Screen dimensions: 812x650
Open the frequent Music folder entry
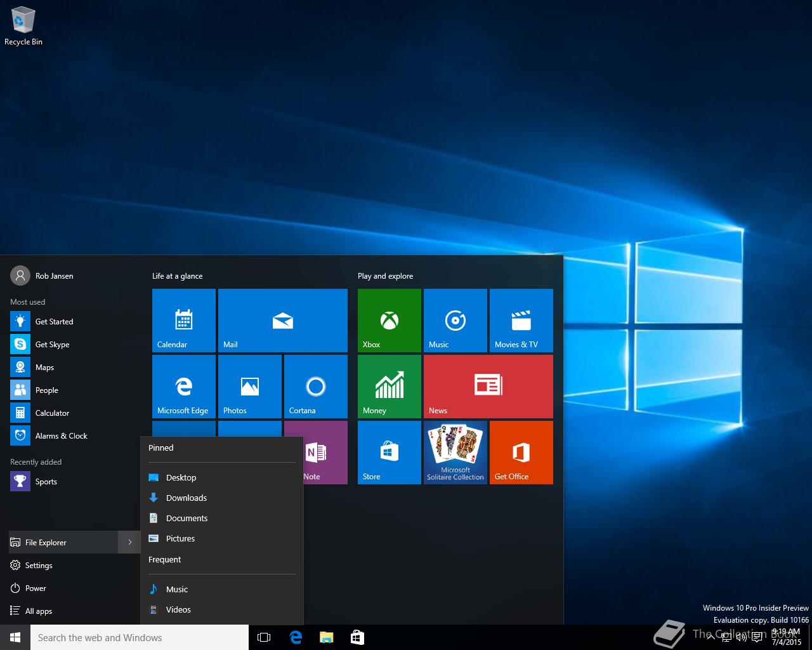pos(221,589)
